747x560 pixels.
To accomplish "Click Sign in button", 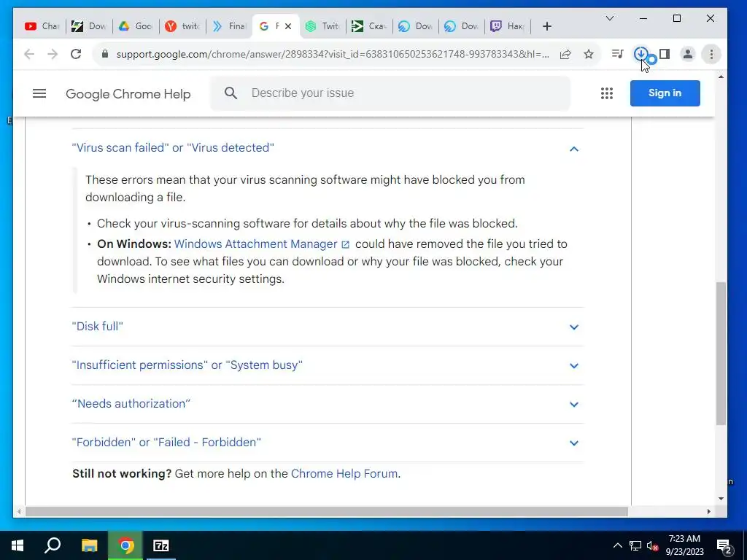I will click(x=665, y=93).
